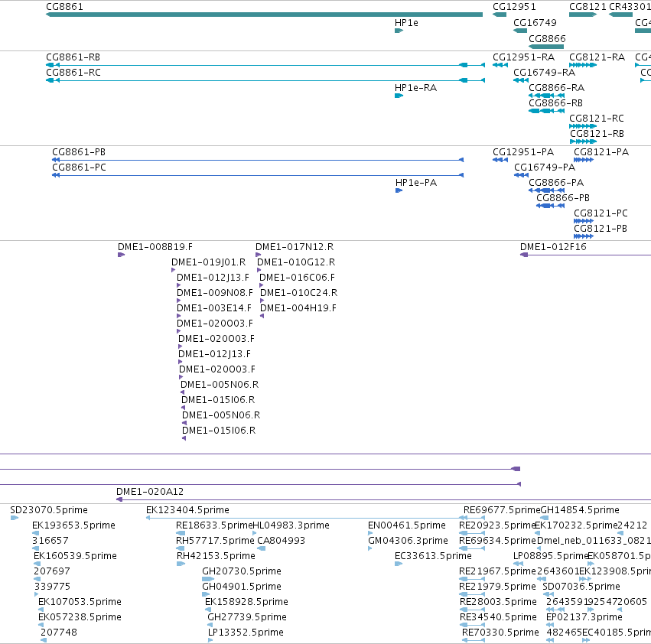Open the RE69677.5prime EST label
Image resolution: width=651 pixels, height=644 pixels.
click(x=502, y=509)
